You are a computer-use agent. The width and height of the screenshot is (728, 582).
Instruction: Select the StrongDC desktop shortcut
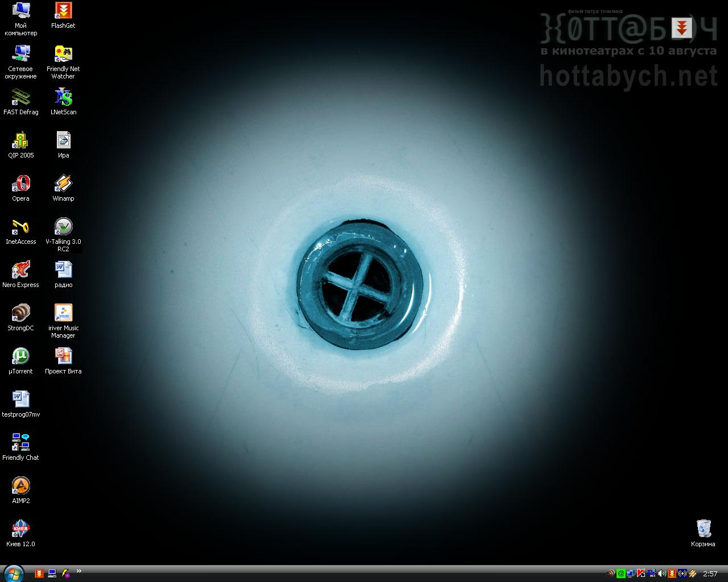(20, 314)
